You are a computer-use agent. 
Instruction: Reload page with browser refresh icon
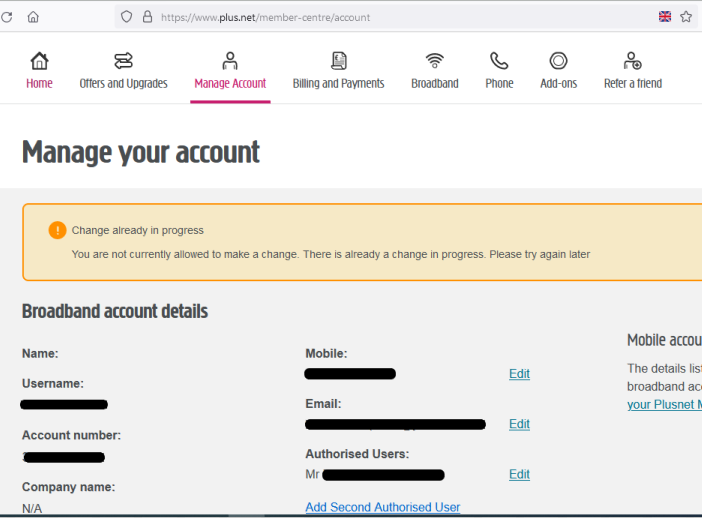coord(7,17)
